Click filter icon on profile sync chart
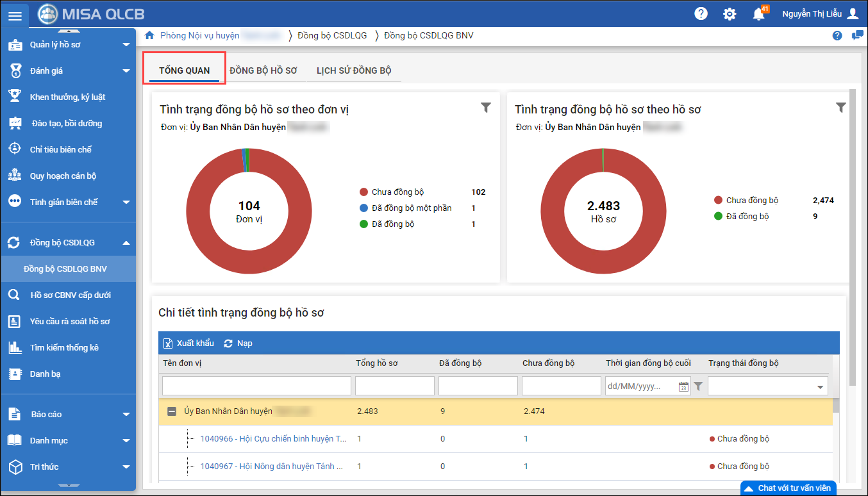This screenshot has width=868, height=496. [x=841, y=108]
